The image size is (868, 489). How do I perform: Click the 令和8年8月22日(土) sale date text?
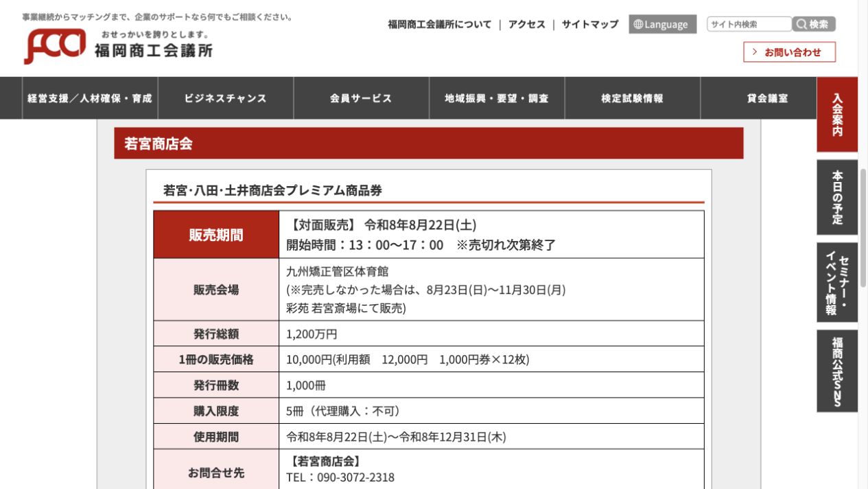pyautogui.click(x=420, y=225)
